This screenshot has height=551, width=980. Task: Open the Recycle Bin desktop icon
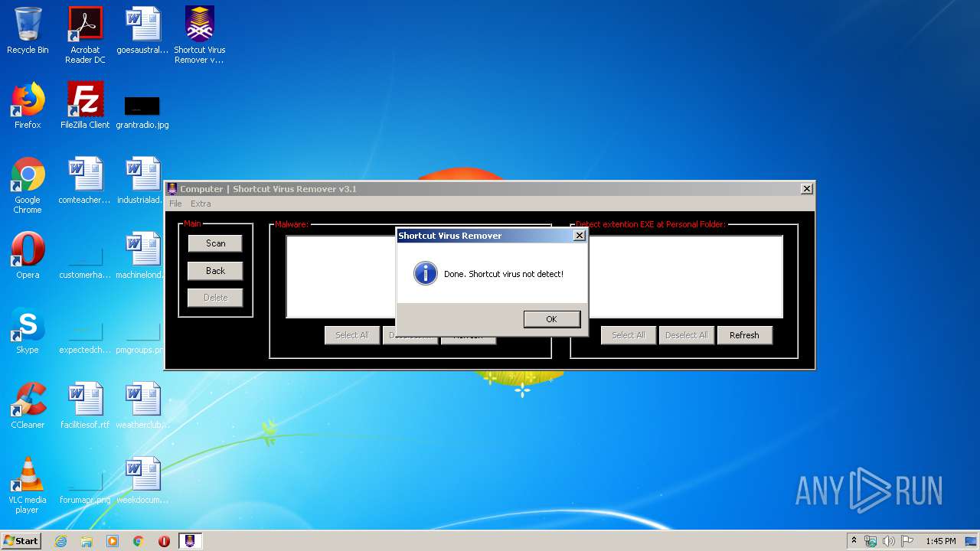click(x=28, y=31)
